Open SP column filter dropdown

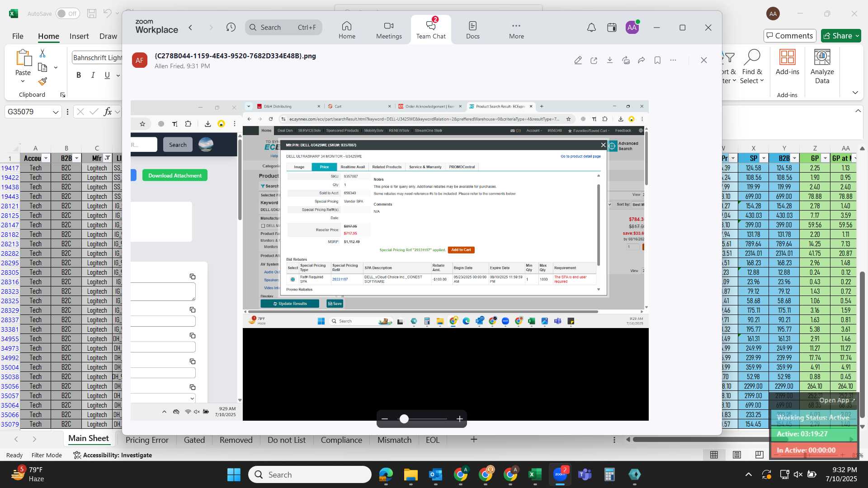764,158
